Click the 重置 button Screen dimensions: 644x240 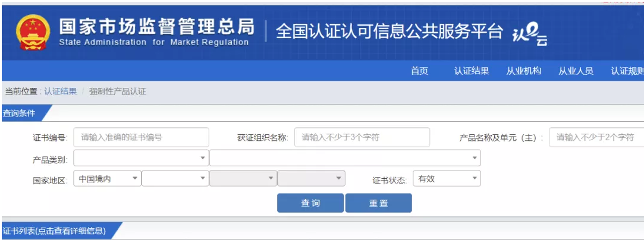[x=379, y=203]
